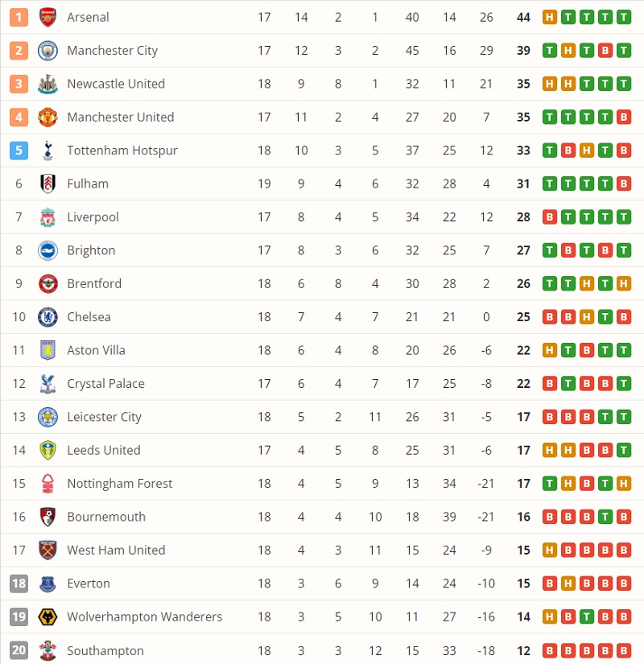Open the Chelsea club crest
644x664 pixels.
tap(47, 316)
